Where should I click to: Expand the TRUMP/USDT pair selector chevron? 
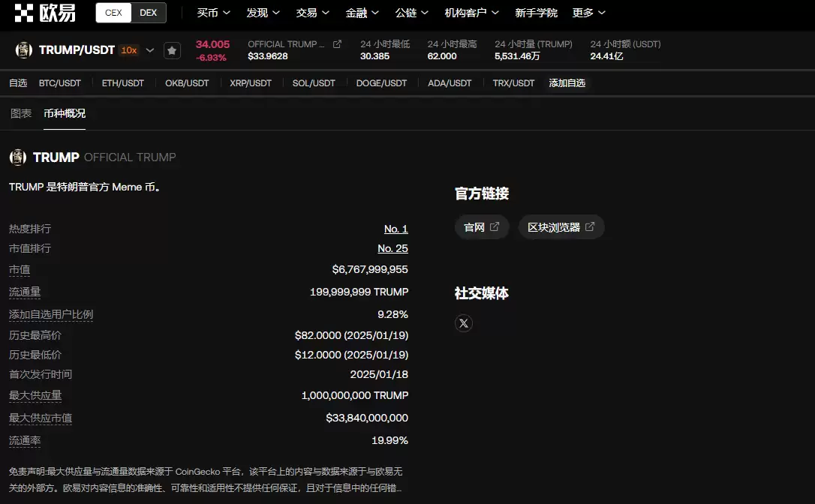coord(150,50)
